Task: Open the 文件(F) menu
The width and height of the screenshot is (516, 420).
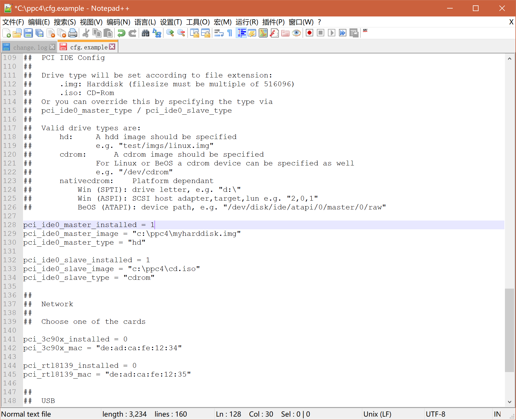Action: tap(13, 22)
